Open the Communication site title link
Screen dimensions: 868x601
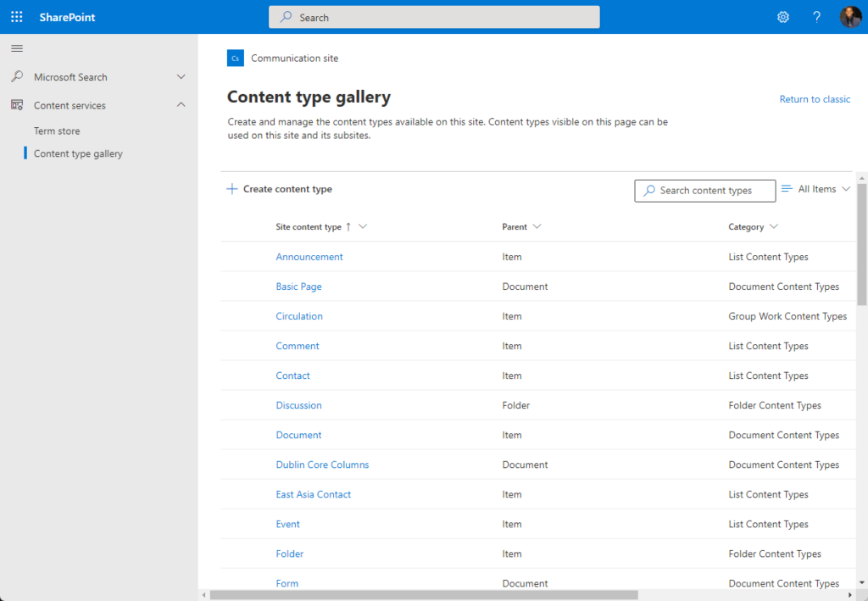click(x=294, y=58)
